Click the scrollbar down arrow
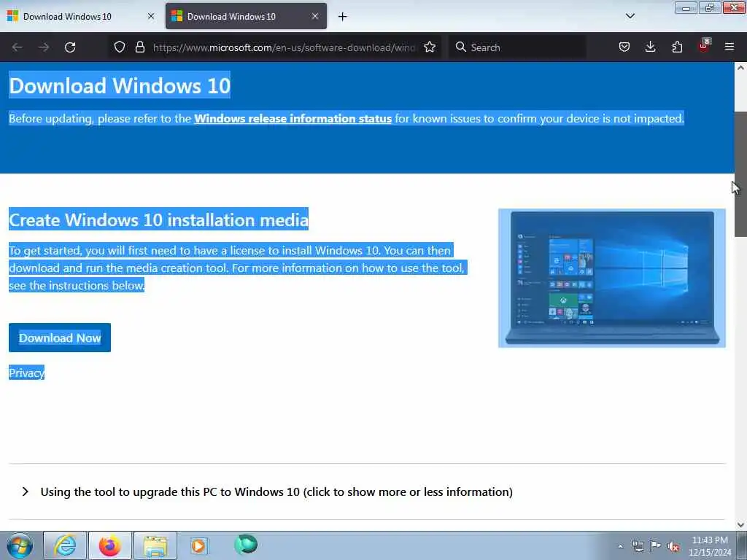Screen dimensions: 747x560 point(740,525)
